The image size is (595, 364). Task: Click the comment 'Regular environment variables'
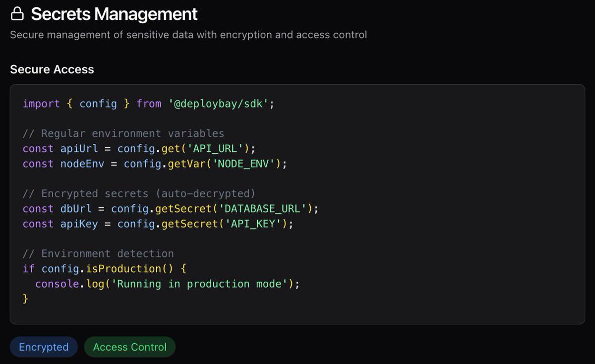click(x=123, y=133)
